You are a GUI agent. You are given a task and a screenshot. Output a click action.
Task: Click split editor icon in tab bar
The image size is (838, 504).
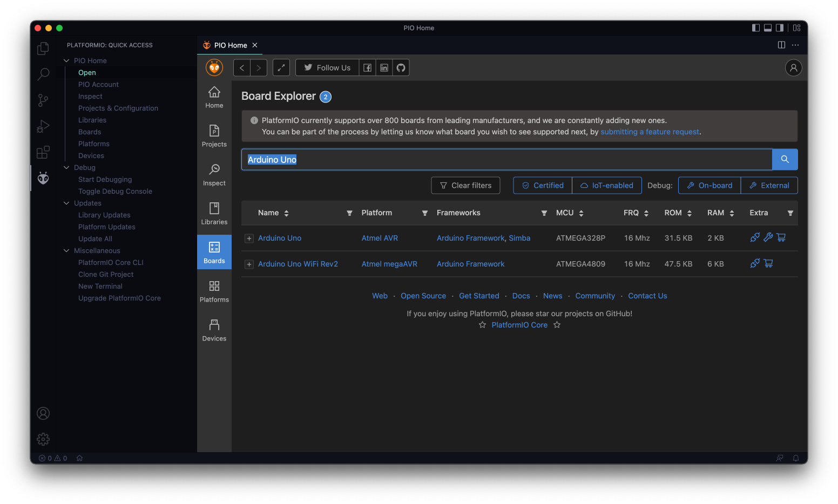[x=781, y=45]
